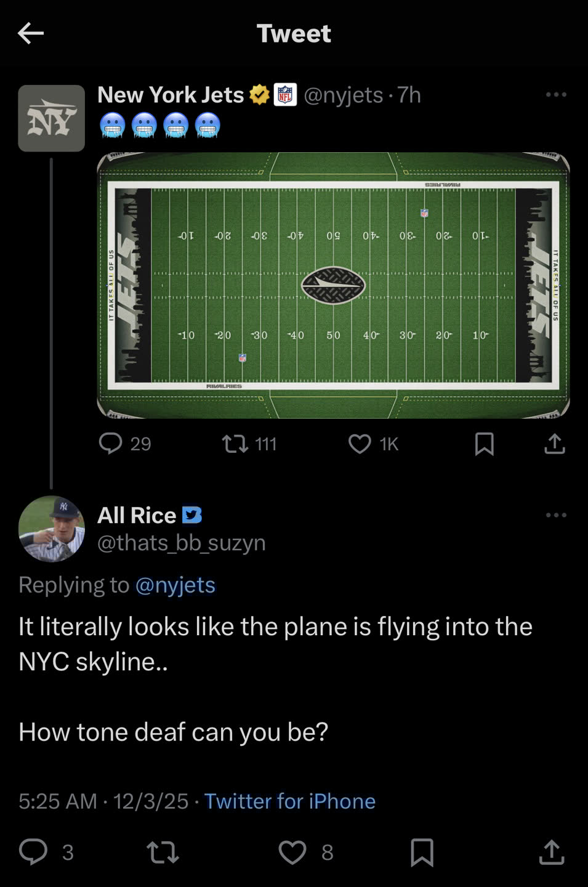588x887 pixels.
Task: Open All Rice profile picture
Action: pos(51,529)
